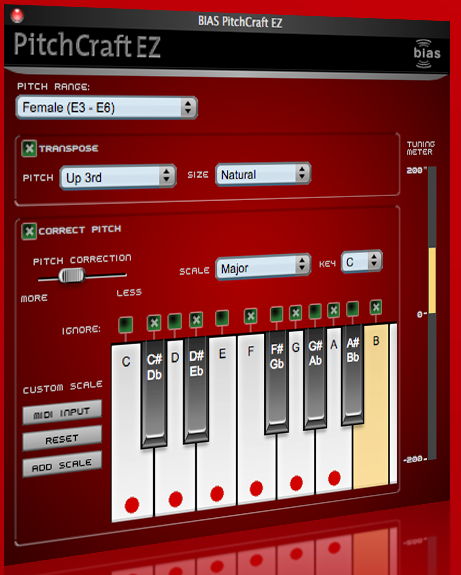This screenshot has width=461, height=575.
Task: Toggle ignore checkbox above G key
Action: pos(296,312)
